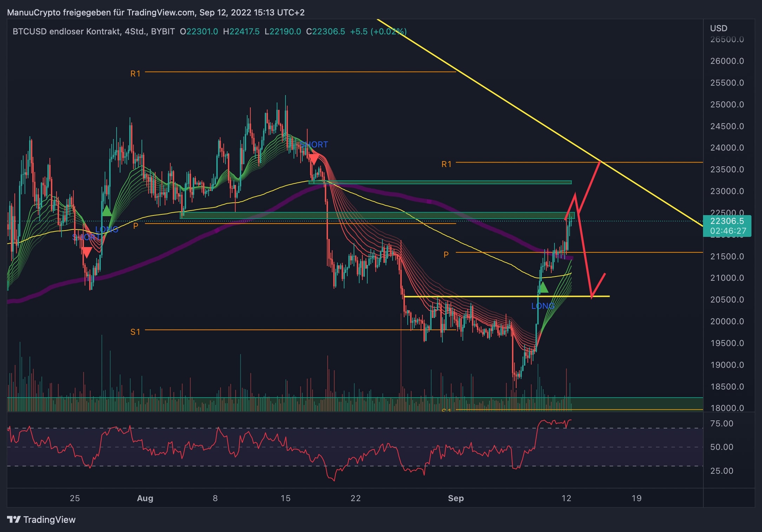This screenshot has height=532, width=762.
Task: Click the date label 8 on the time axis
Action: (x=215, y=498)
